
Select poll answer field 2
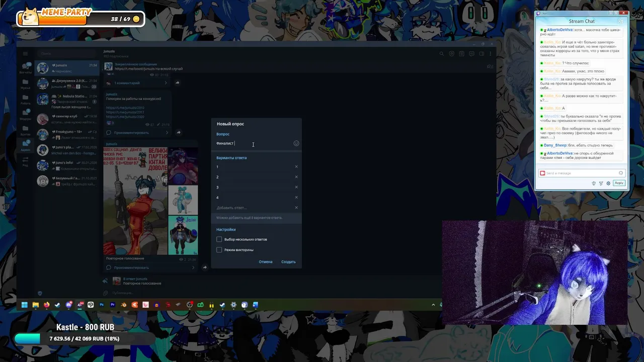pos(254,177)
